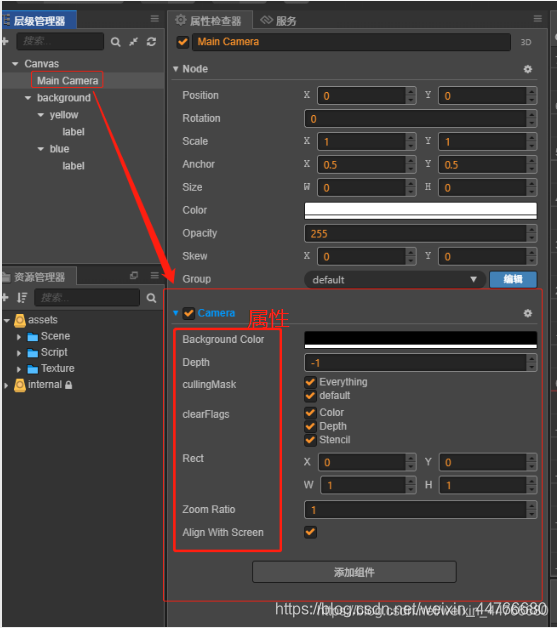Switch to the 资源管理器 tab
Screen dimensions: 557x628
[39, 276]
